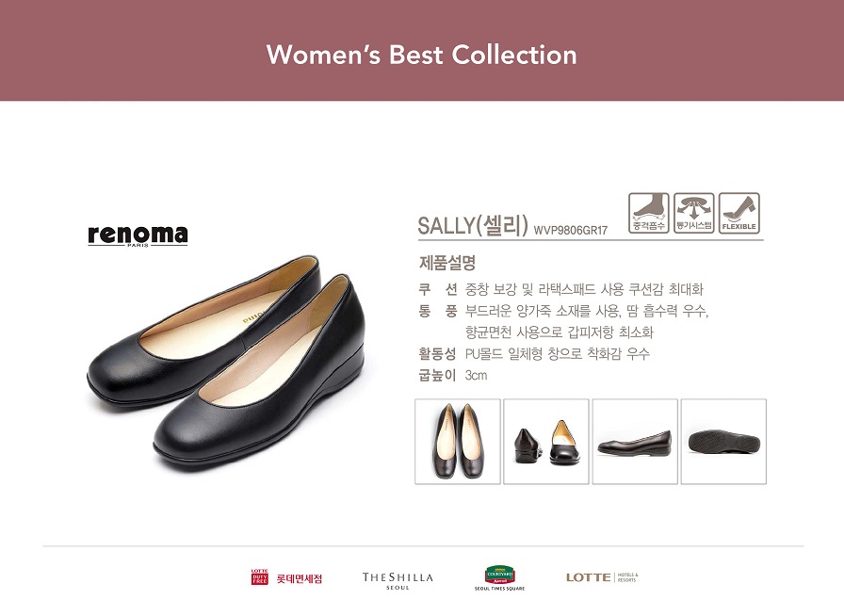
Task: Click the 제품설명 section heading
Action: (447, 263)
